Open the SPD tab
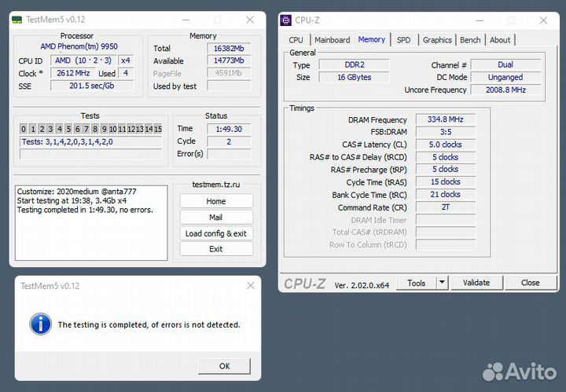The image size is (566, 392). point(403,40)
